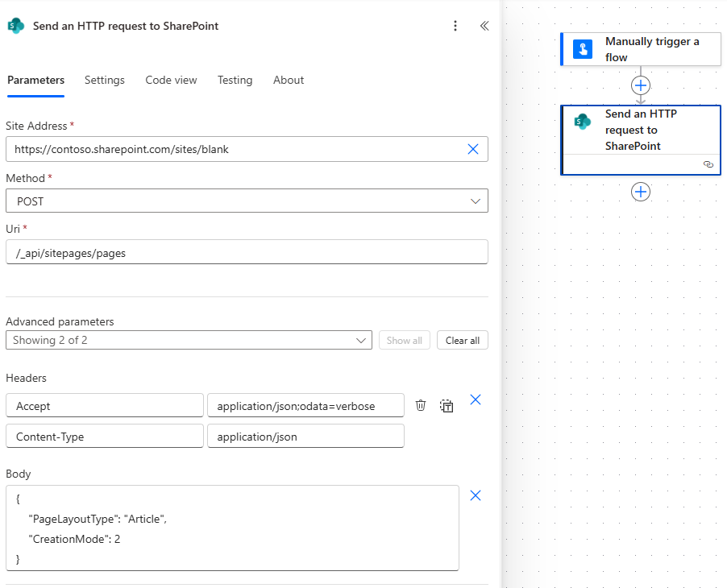Click the application/json header value field
The image size is (727, 588).
[305, 436]
